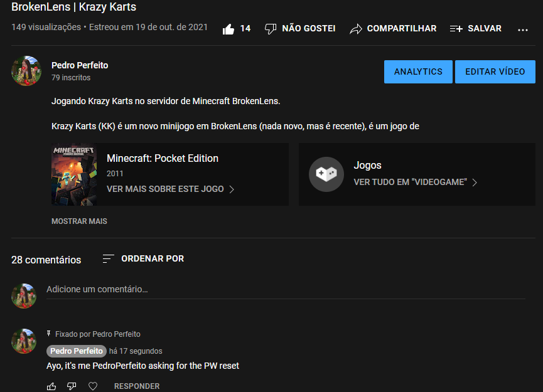The height and width of the screenshot is (392, 543).
Task: Open the ANALYTICS button
Action: point(418,72)
